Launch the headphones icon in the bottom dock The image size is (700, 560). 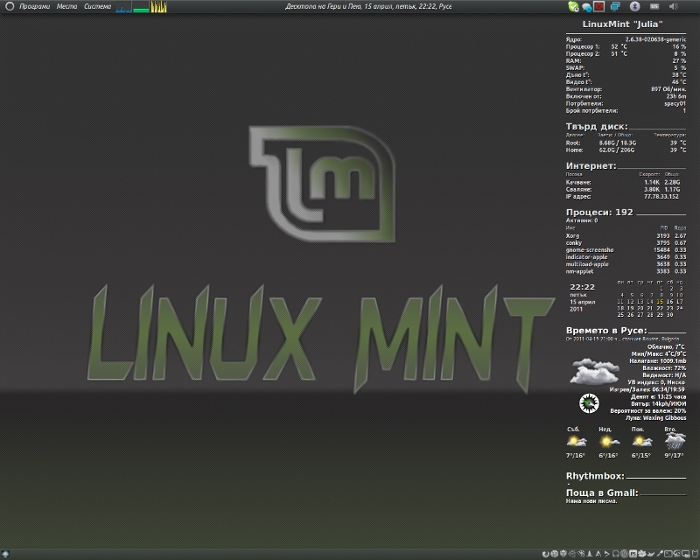click(x=616, y=554)
